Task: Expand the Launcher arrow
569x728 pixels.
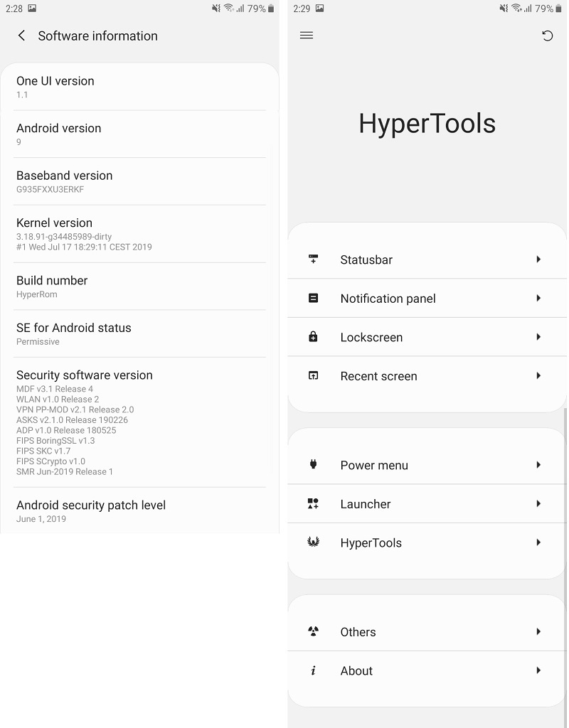Action: point(538,503)
